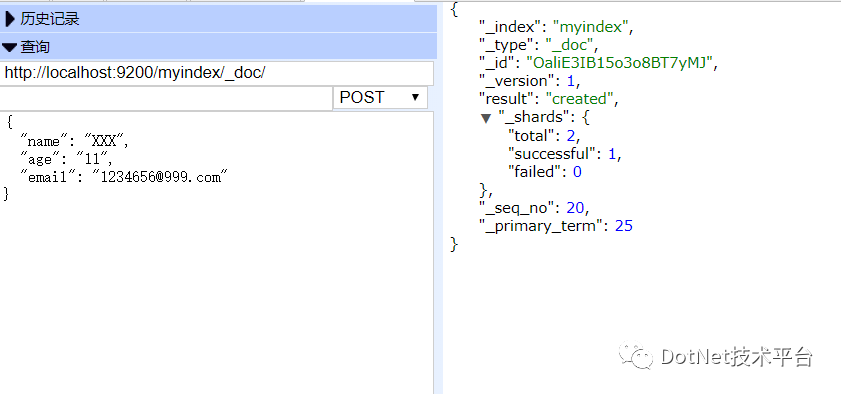This screenshot has height=394, width=841.
Task: Click the "name": "XXX" line in body
Action: coord(74,141)
